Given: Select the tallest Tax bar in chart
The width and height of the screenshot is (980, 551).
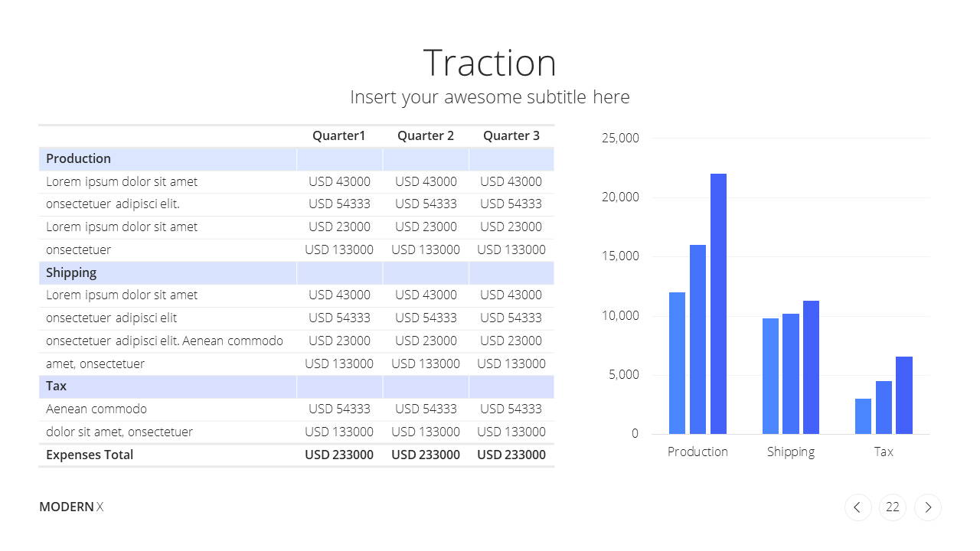Looking at the screenshot, I should tap(904, 395).
